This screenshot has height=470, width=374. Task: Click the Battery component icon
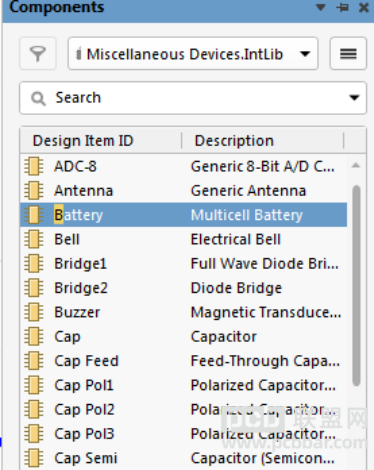point(34,215)
